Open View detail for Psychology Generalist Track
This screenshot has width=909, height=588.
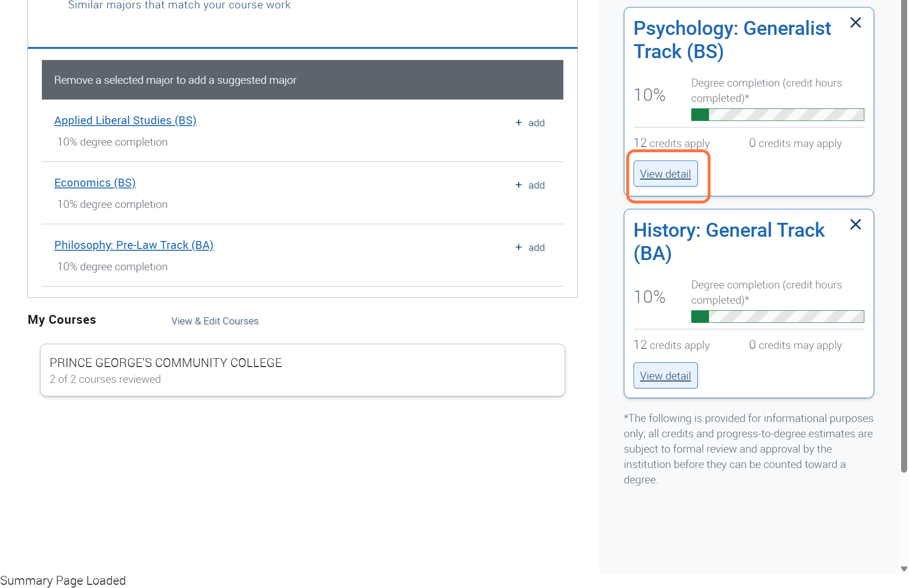click(x=665, y=174)
